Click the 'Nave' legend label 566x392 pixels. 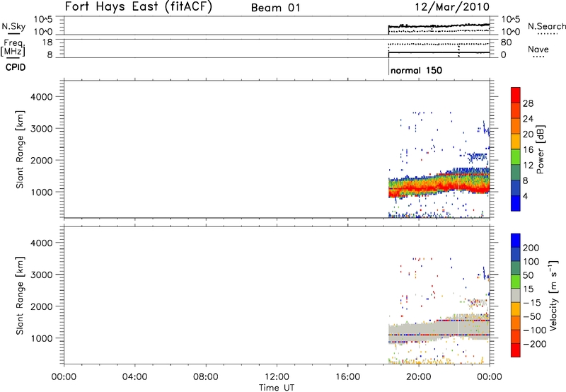(x=538, y=50)
